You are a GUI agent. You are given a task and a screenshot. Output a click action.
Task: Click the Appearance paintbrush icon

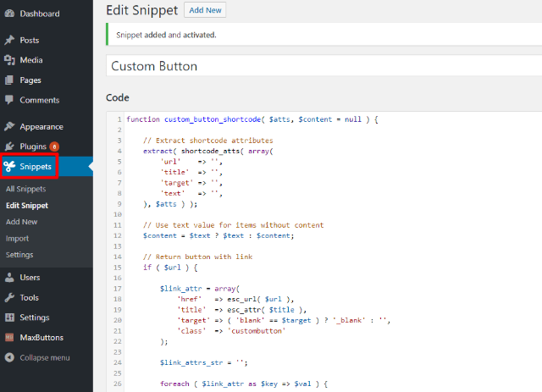click(9, 126)
